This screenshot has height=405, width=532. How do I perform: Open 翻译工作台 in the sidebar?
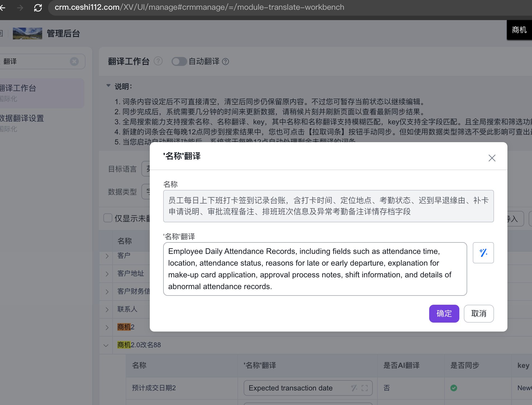coord(42,93)
